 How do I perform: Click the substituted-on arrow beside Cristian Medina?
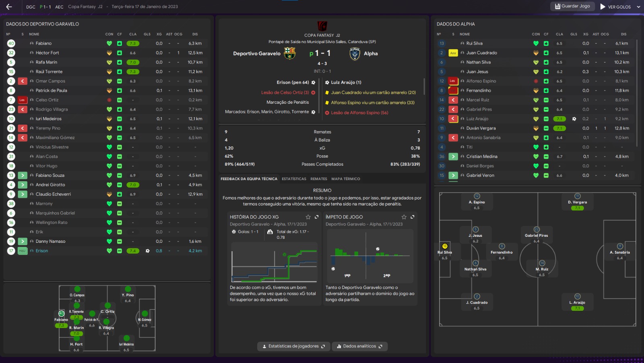coord(453,157)
